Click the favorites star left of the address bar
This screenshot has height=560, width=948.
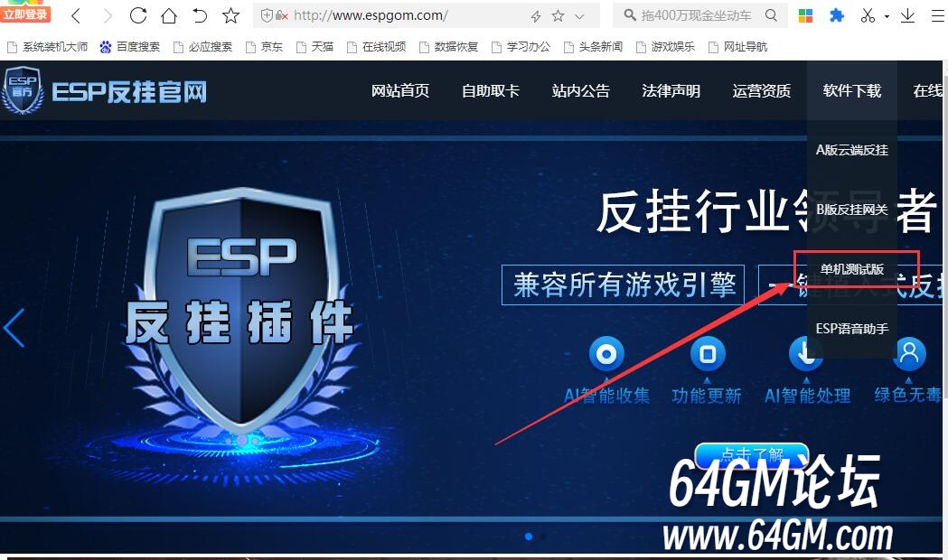coord(231,15)
